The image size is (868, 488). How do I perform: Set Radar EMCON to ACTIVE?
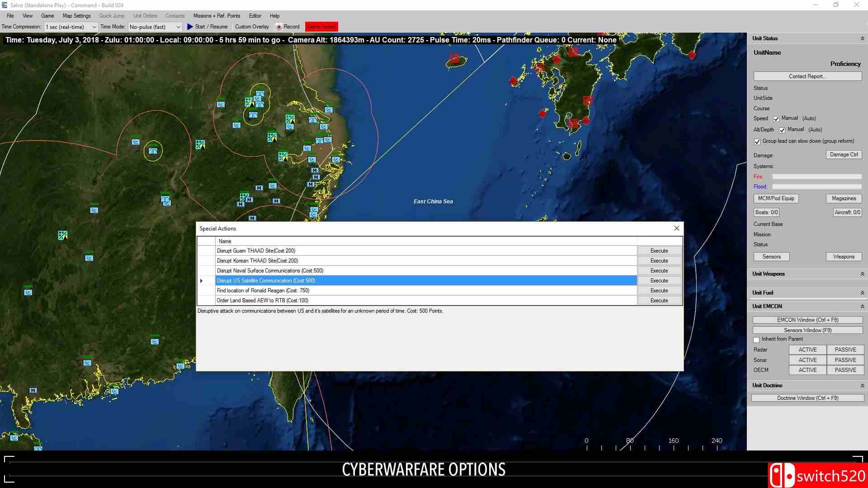pos(807,350)
